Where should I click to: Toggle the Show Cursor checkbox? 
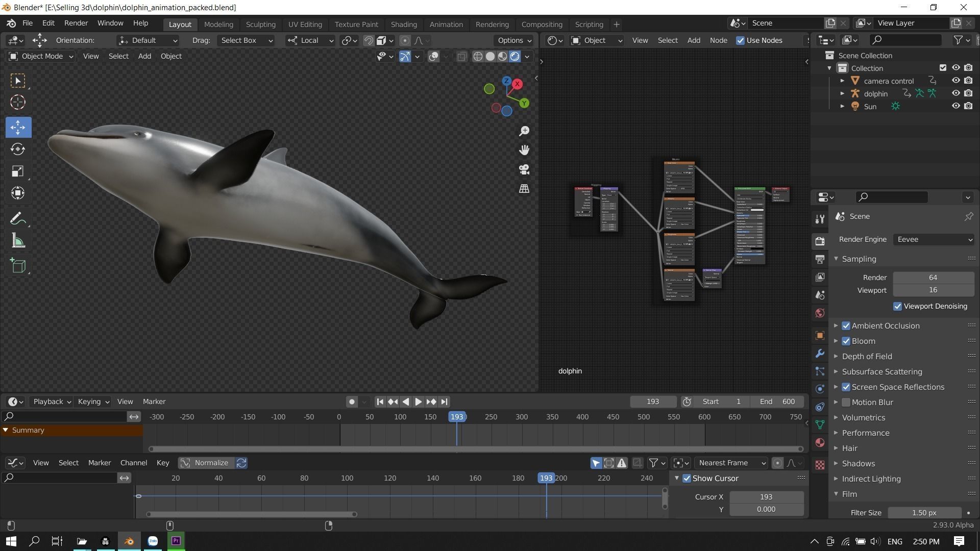pos(687,479)
